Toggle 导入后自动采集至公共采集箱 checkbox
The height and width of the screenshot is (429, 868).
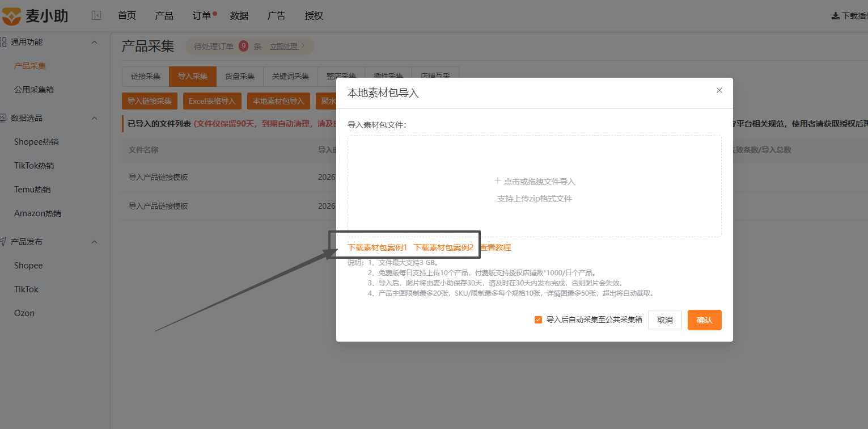click(539, 319)
